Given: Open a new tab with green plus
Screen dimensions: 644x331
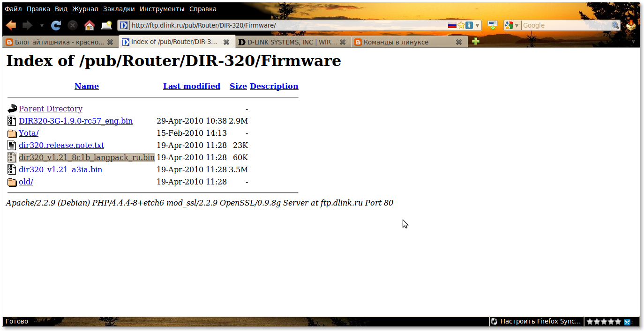Looking at the screenshot, I should click(x=476, y=42).
